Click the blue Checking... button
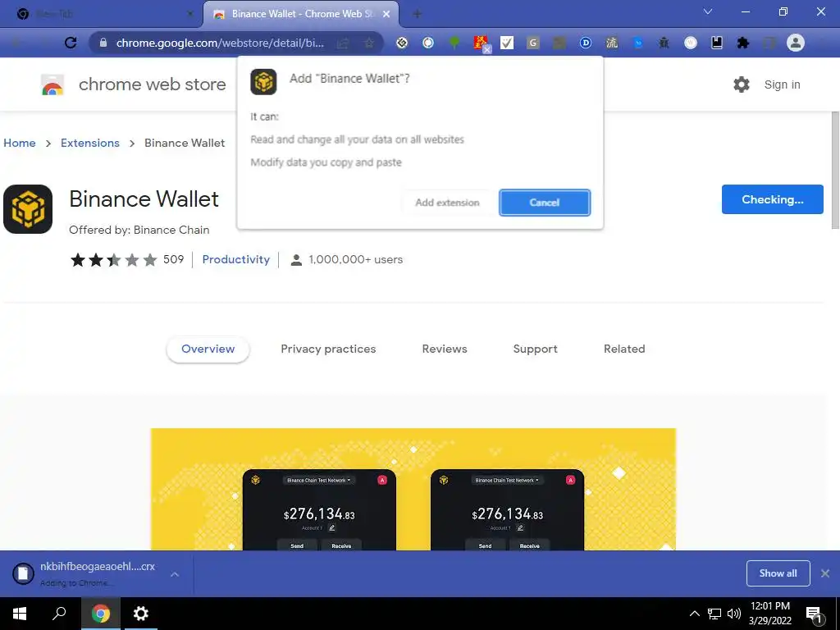The height and width of the screenshot is (630, 840). pyautogui.click(x=773, y=199)
